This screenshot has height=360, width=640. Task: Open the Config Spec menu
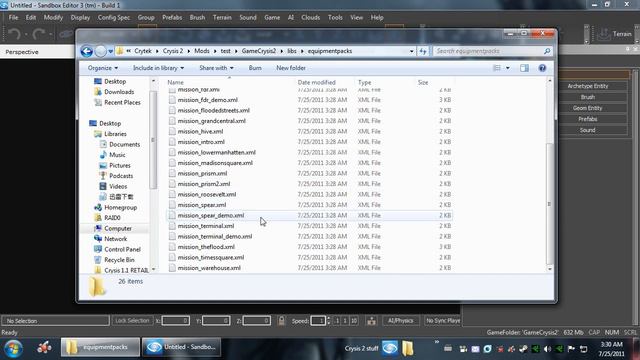tap(114, 18)
